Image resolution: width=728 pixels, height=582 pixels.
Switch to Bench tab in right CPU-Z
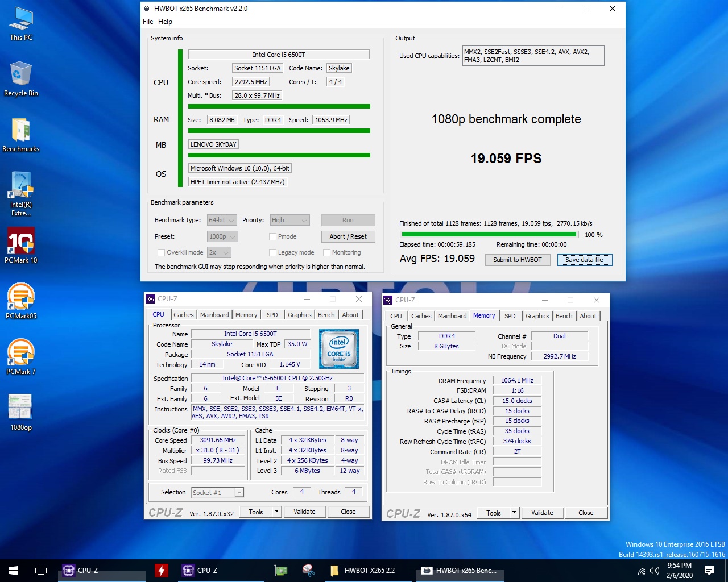[564, 316]
